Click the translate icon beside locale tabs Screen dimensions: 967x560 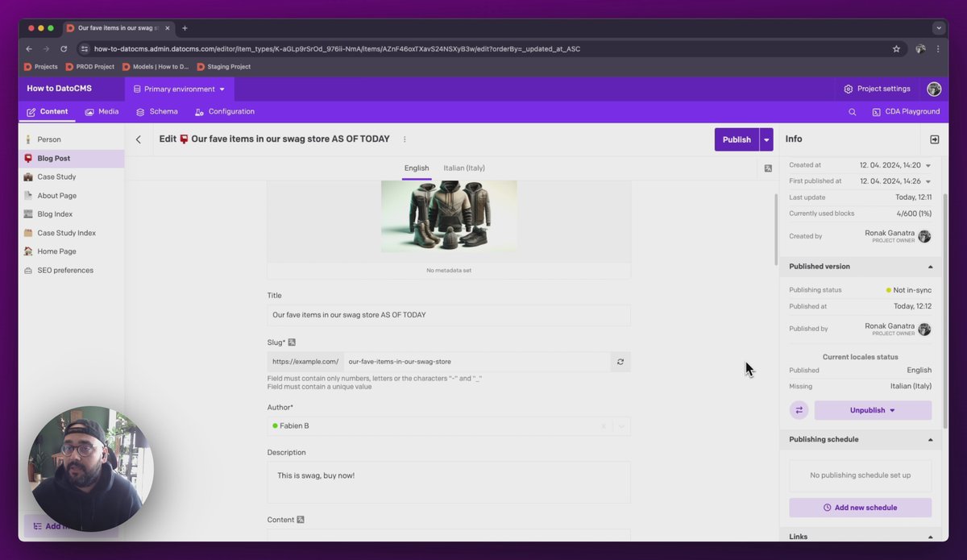click(768, 168)
